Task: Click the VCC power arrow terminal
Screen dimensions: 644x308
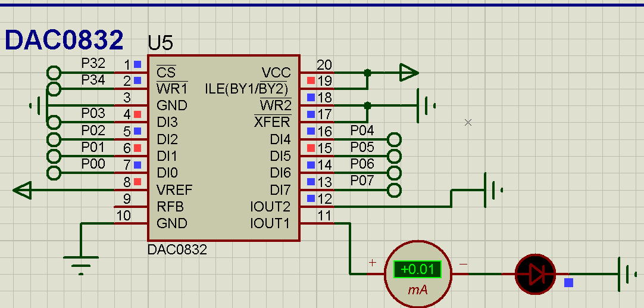Action: coord(409,73)
